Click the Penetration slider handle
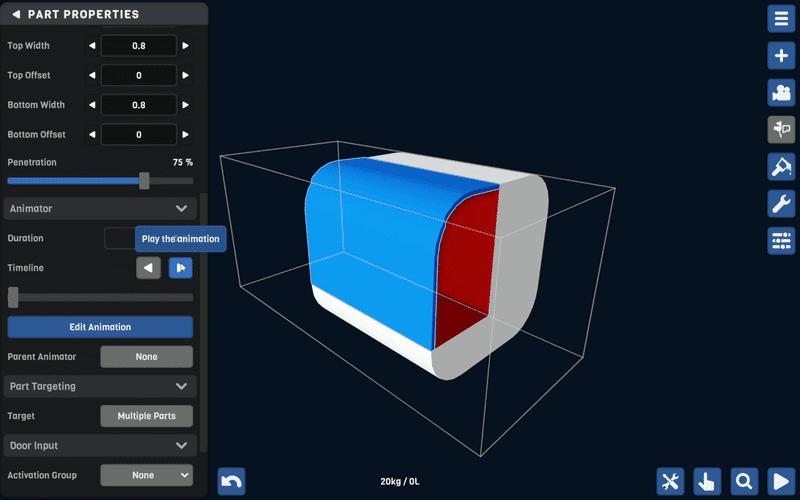The width and height of the screenshot is (800, 500). [x=144, y=181]
